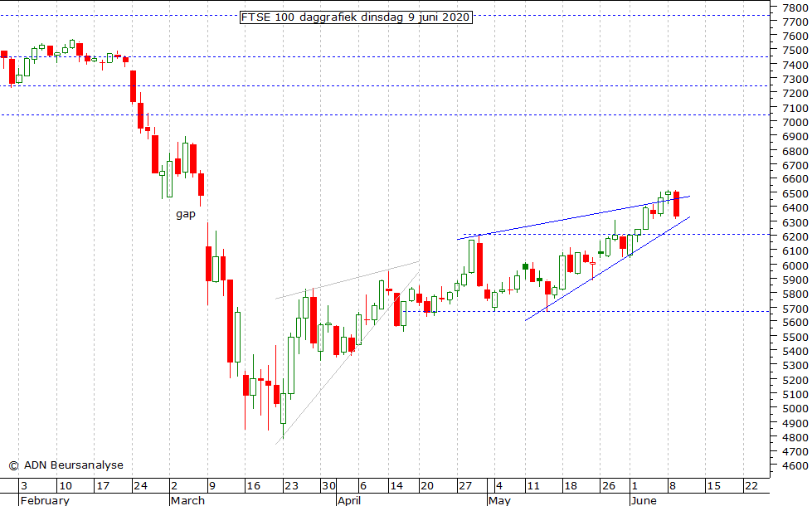Viewport: 812px width, 506px height.
Task: Select the 7500 price axis label
Action: 795,51
